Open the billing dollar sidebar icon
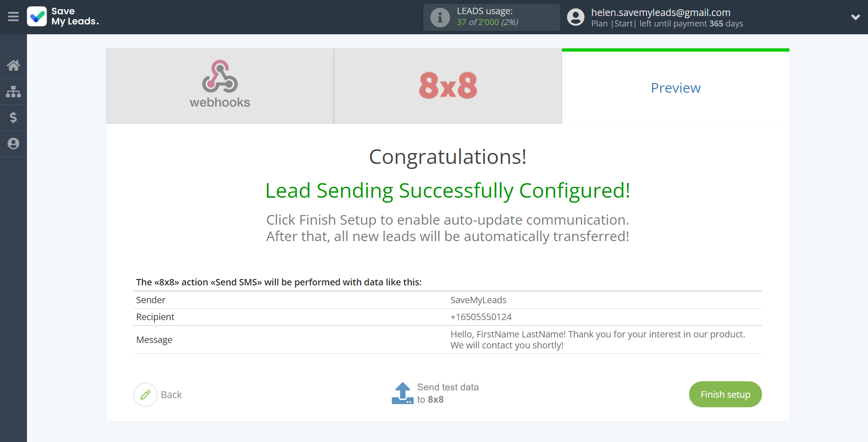The image size is (868, 442). click(x=13, y=118)
